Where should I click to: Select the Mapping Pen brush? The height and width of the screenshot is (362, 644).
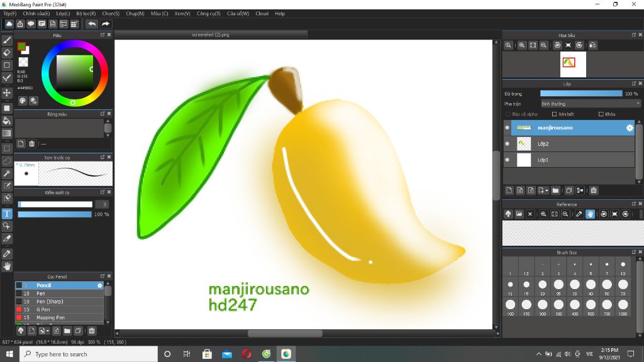(60, 317)
